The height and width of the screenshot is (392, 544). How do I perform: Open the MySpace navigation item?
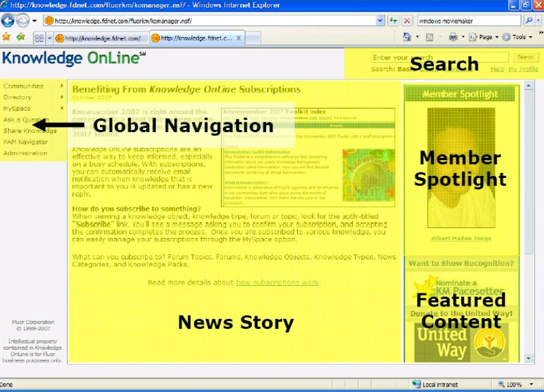[x=16, y=108]
